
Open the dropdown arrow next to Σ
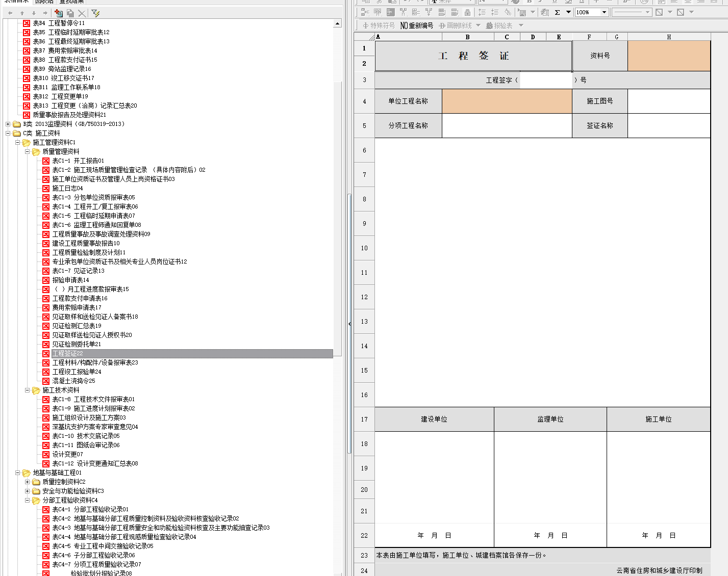(568, 12)
